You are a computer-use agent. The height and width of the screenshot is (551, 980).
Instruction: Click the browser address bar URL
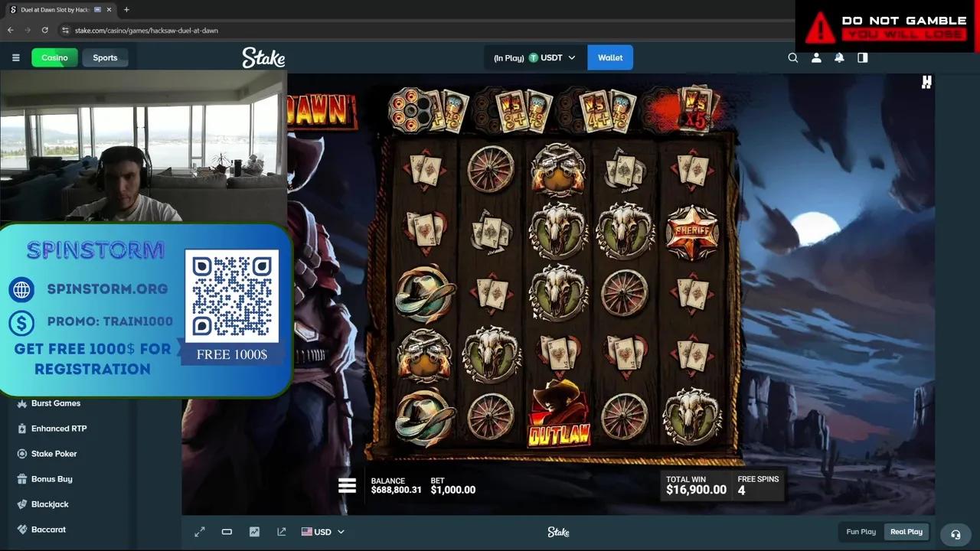[145, 31]
